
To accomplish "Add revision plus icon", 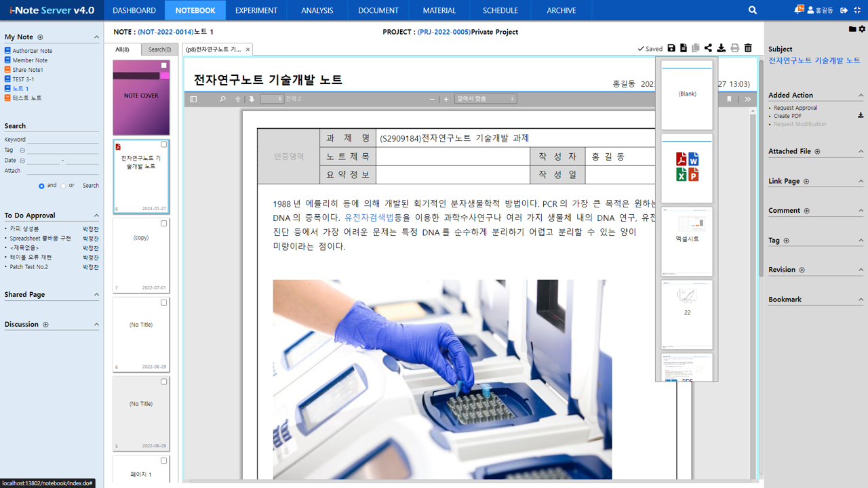I will (x=802, y=270).
